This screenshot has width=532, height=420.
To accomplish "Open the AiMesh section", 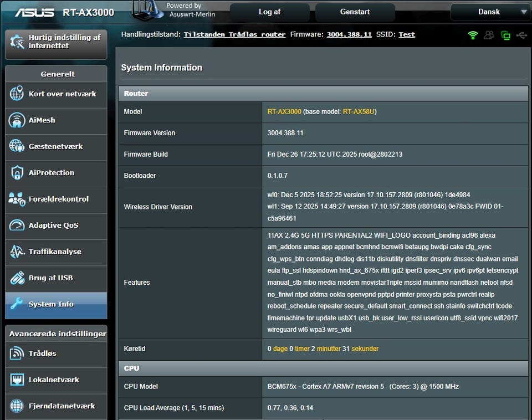I will point(56,120).
